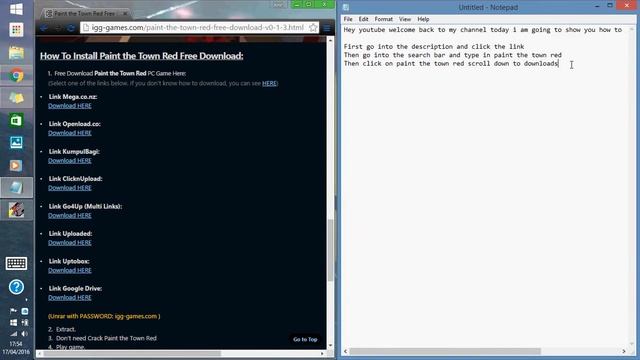Click the Notepad horizontal scrollbar thumb
Image resolution: width=640 pixels, height=360 pixels.
[x=445, y=351]
